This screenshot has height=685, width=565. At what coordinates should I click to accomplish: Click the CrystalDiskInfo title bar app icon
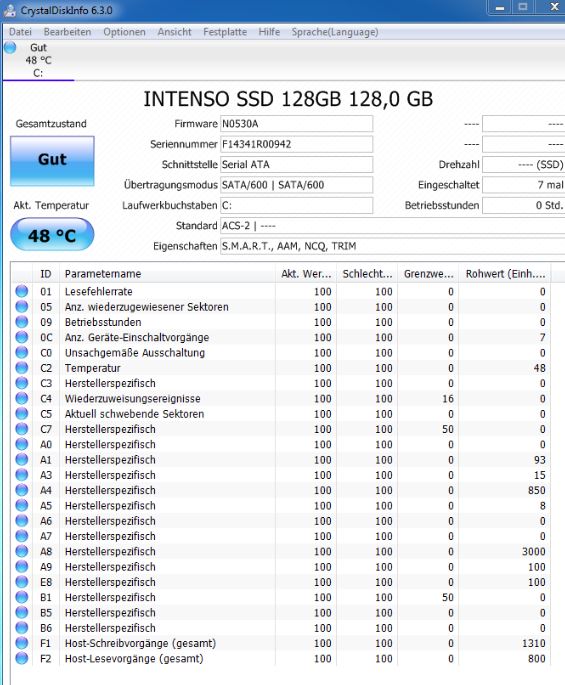click(x=10, y=10)
